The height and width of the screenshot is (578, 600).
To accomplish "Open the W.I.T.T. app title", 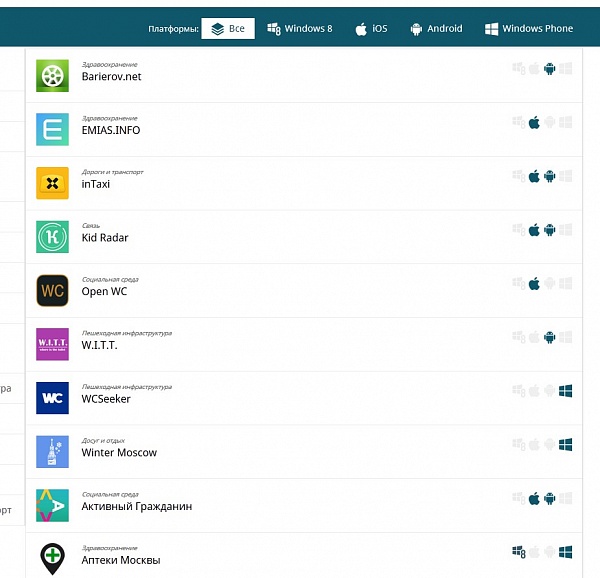I will (99, 345).
